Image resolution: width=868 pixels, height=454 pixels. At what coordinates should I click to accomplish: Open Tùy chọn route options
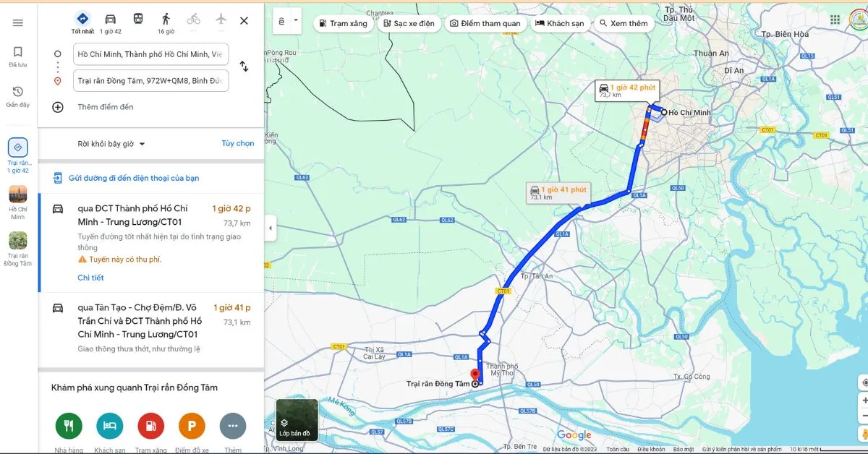point(238,143)
